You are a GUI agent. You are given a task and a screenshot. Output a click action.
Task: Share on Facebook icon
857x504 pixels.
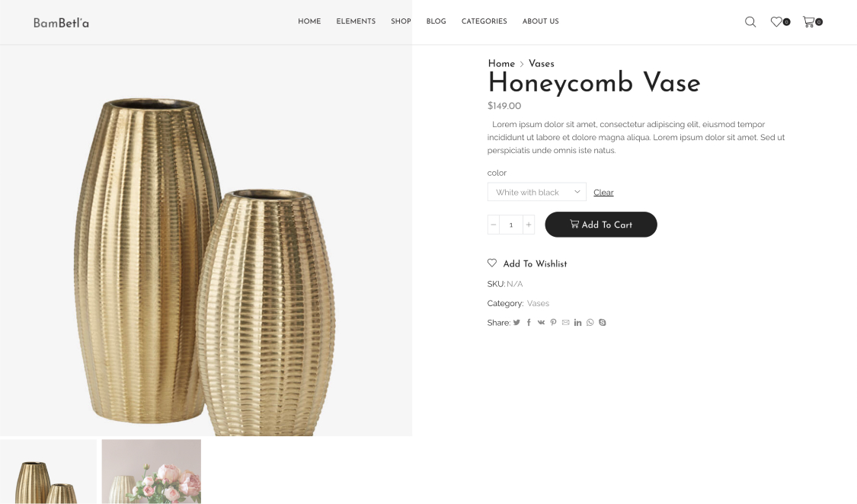click(x=529, y=323)
